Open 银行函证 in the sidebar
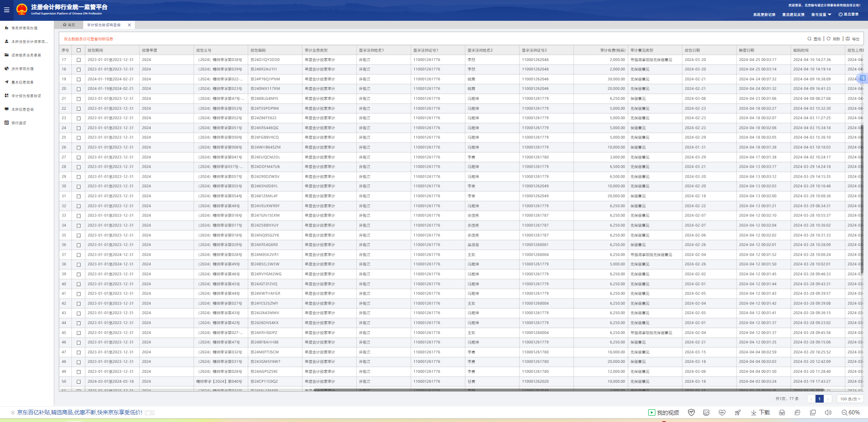The height and width of the screenshot is (422, 868). [x=19, y=123]
